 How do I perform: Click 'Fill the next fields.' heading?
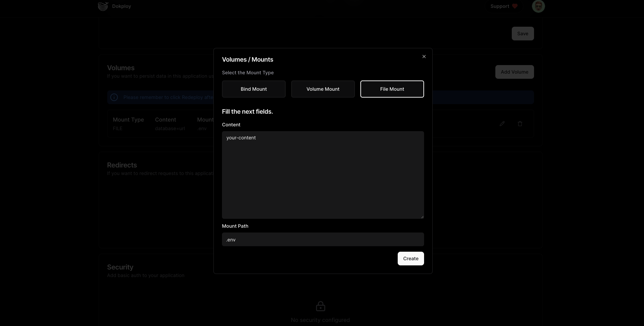click(247, 112)
